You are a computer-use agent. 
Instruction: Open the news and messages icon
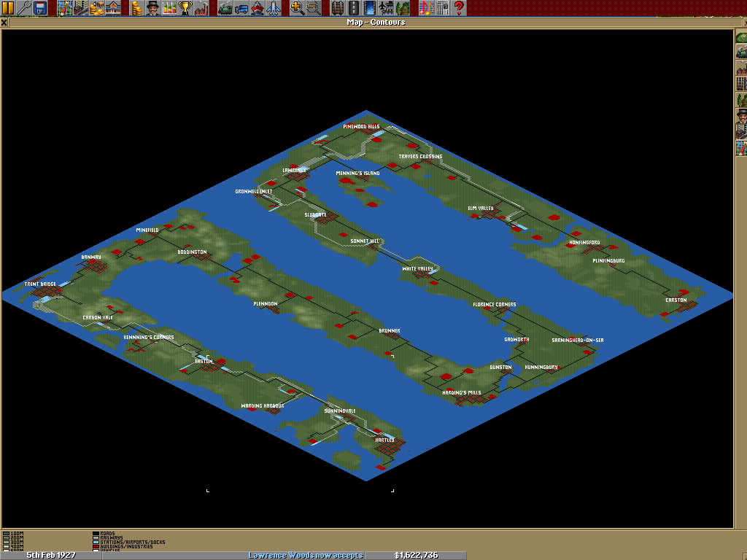443,7
